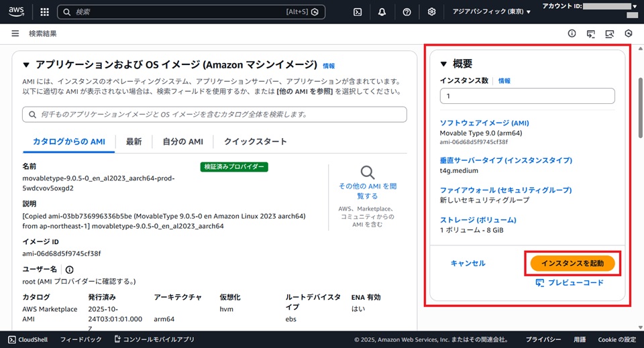Open the help question mark menu
644x348 pixels.
click(407, 11)
